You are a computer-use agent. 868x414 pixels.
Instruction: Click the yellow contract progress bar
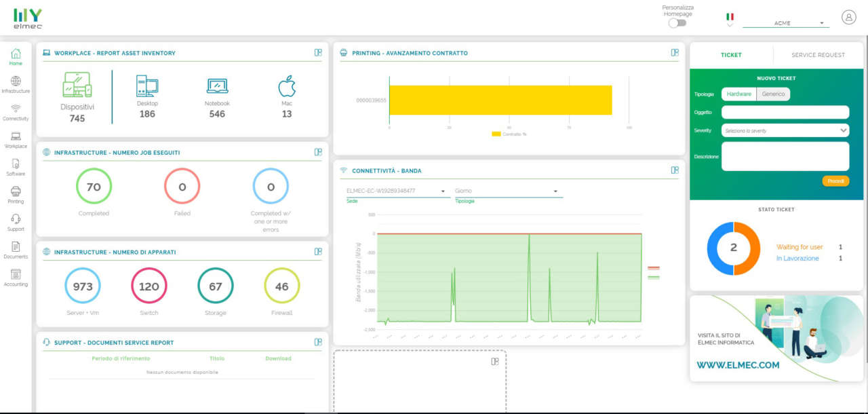500,100
